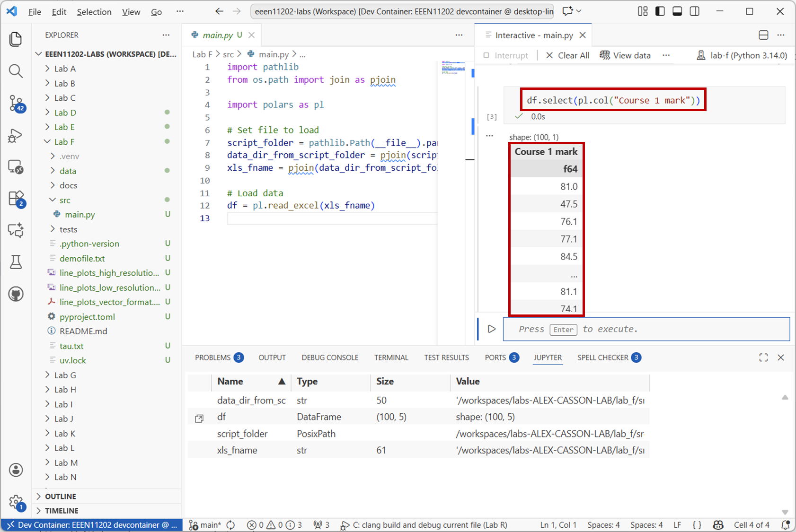This screenshot has width=796, height=532.
Task: Click the editor minimap slider
Action: [x=453, y=68]
